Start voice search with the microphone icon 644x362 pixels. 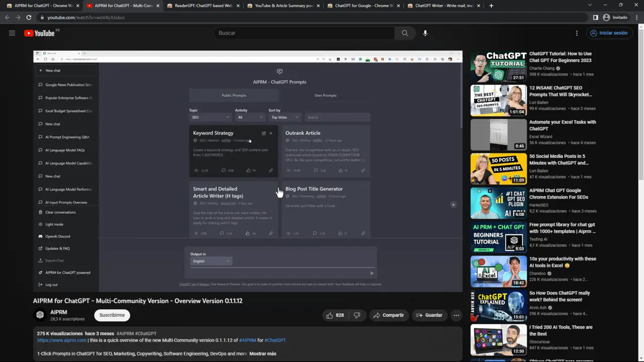(425, 33)
